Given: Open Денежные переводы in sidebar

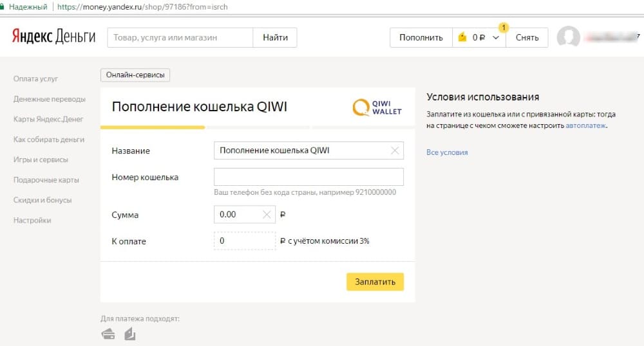Looking at the screenshot, I should click(x=50, y=99).
